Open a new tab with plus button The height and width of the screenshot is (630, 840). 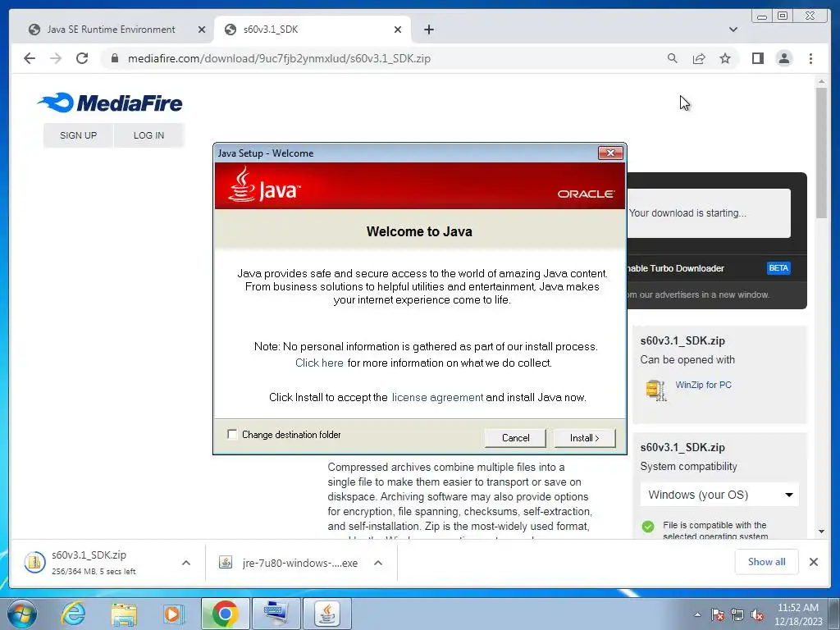tap(428, 30)
